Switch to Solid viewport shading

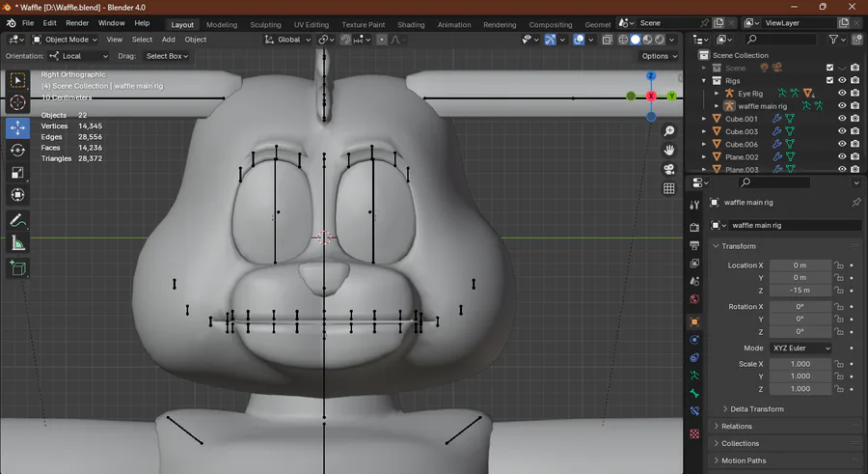click(636, 40)
